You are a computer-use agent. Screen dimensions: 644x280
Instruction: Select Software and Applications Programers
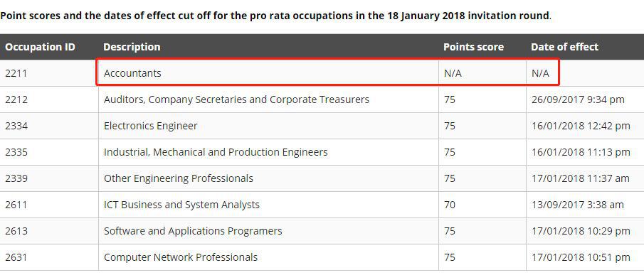tap(193, 231)
